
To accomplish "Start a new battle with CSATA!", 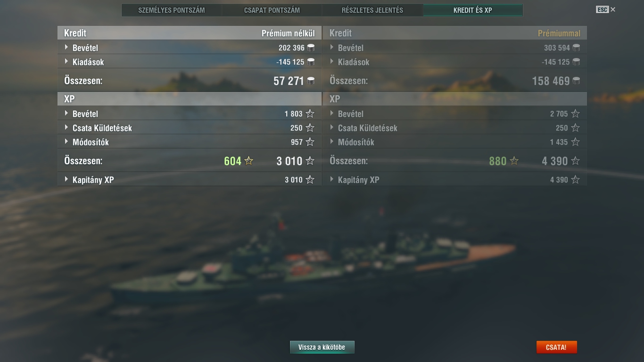I will tap(556, 347).
